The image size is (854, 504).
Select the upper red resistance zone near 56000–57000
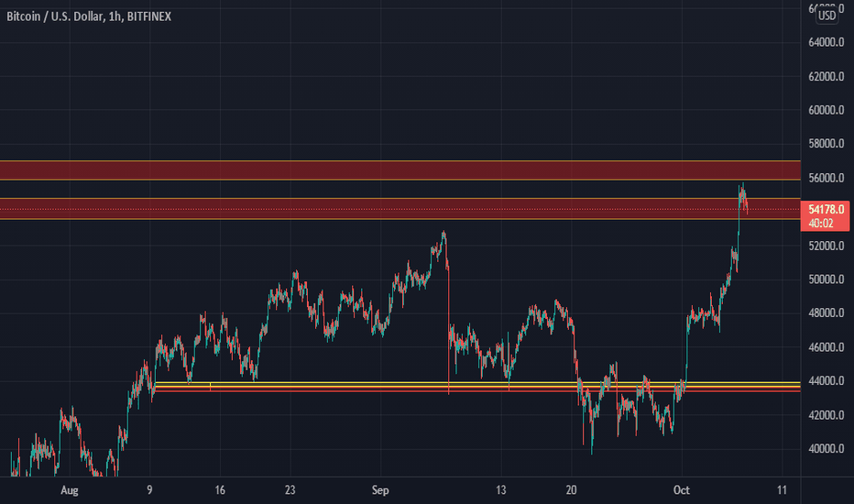pos(400,170)
